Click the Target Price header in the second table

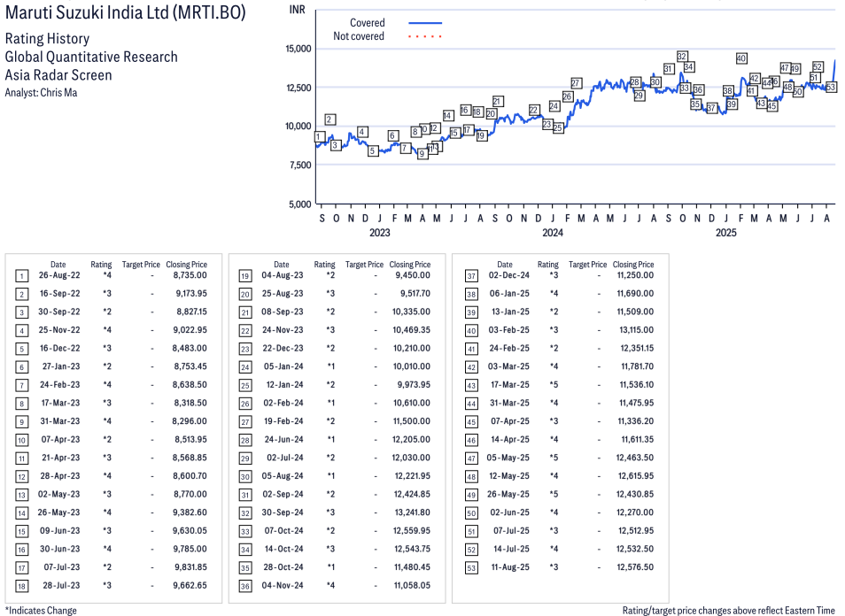point(364,265)
